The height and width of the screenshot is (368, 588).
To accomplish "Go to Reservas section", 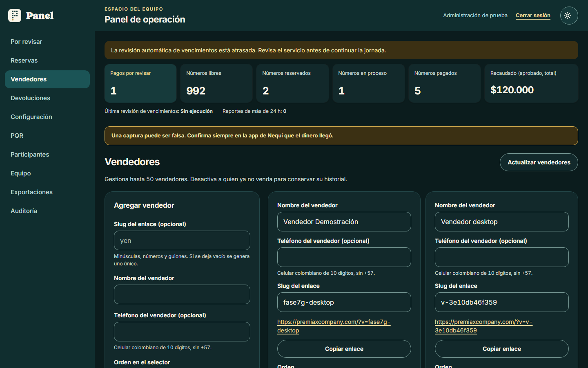I will click(47, 61).
